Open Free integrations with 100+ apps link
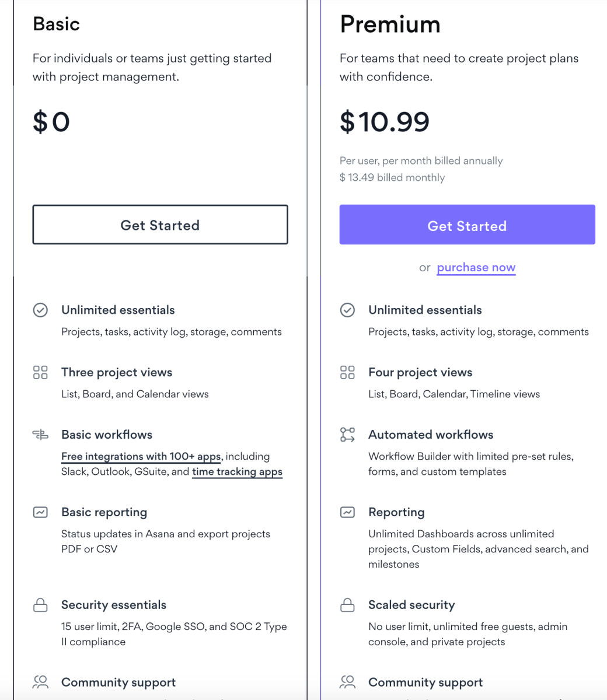 click(141, 456)
